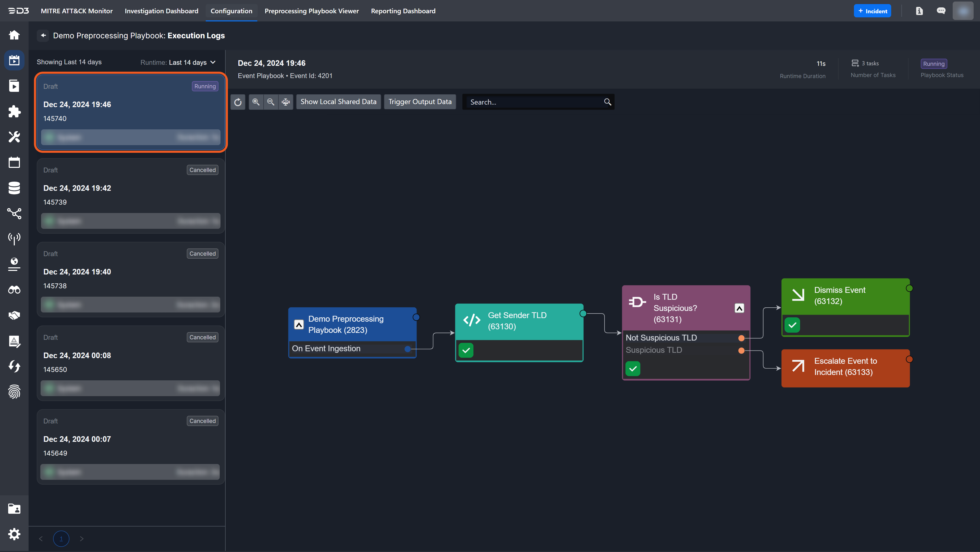980x552 pixels.
Task: Collapse the Is TLD Suspicious node chevron
Action: [x=739, y=308]
